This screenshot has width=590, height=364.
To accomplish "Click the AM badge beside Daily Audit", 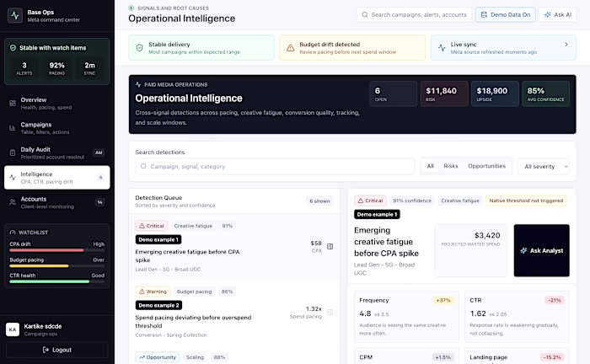I will 99,153.
